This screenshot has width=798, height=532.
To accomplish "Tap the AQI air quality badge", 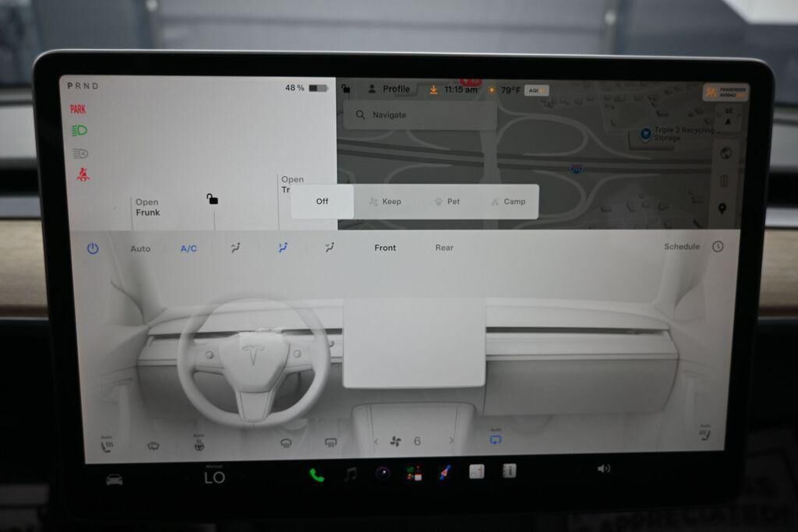I will (536, 90).
